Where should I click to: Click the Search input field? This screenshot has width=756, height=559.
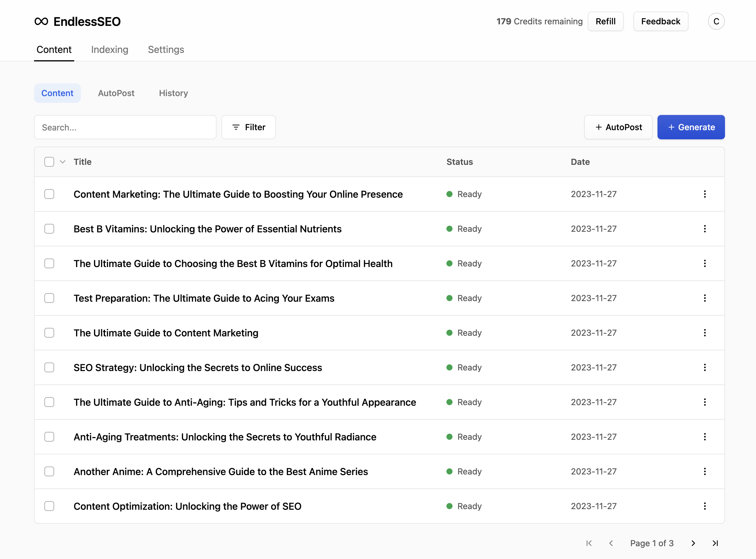click(125, 127)
